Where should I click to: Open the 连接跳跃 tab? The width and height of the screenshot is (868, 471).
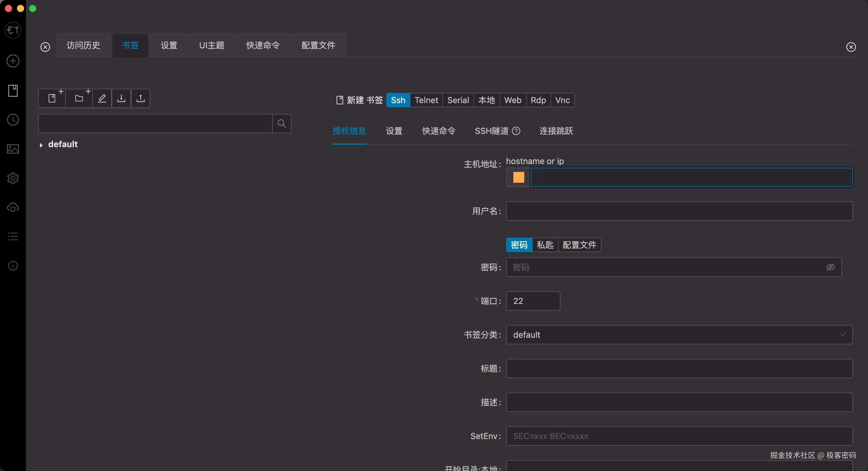click(556, 131)
